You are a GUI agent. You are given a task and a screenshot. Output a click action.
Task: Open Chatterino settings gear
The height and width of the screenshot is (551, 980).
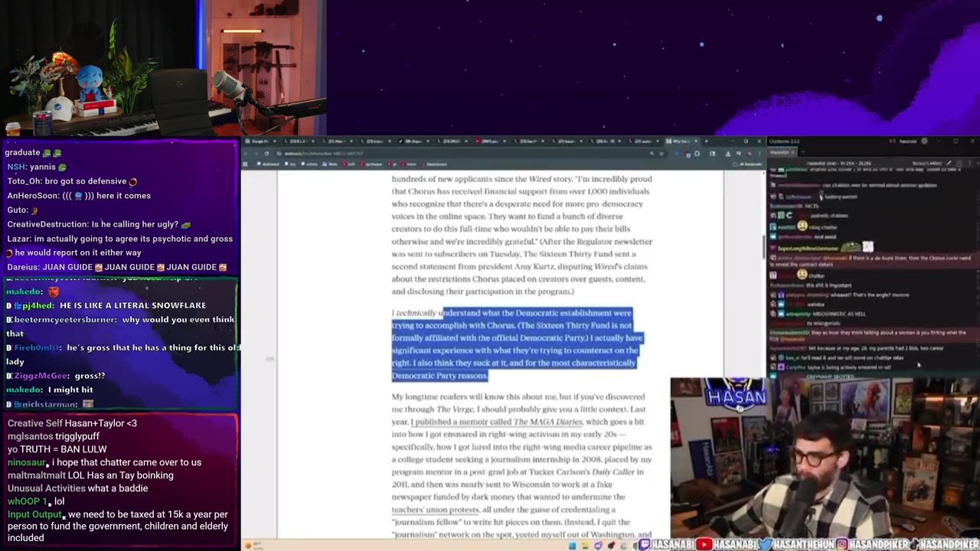(x=924, y=142)
